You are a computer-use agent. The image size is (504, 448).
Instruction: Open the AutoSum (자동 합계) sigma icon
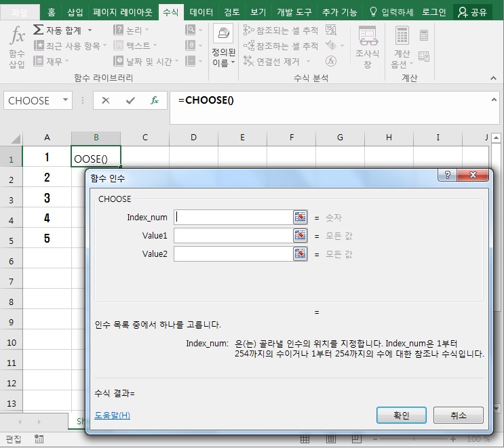pos(38,30)
